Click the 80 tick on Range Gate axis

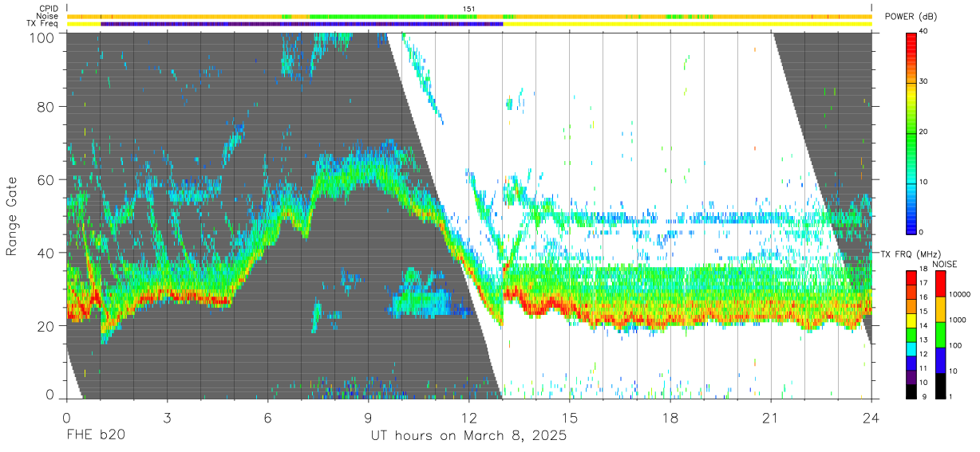coord(47,107)
